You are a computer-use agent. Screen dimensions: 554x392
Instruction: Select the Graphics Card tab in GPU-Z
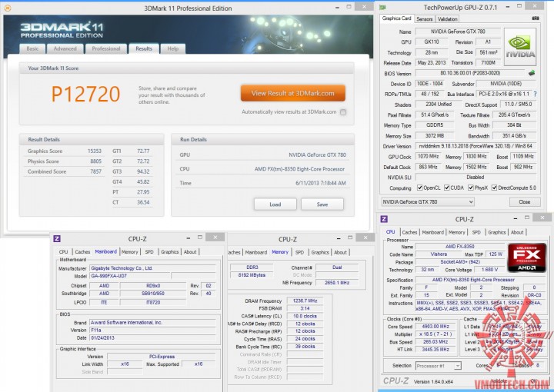pyautogui.click(x=396, y=18)
